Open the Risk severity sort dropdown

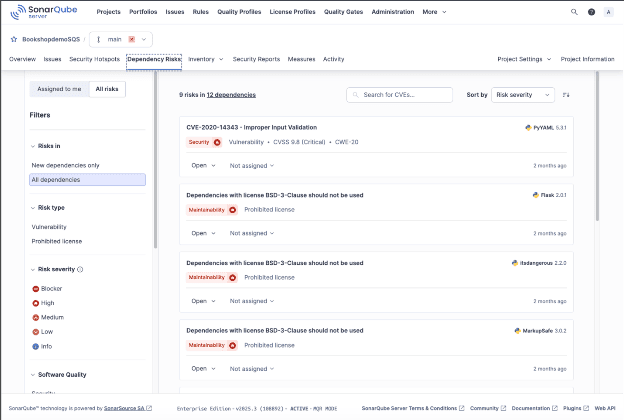click(523, 95)
